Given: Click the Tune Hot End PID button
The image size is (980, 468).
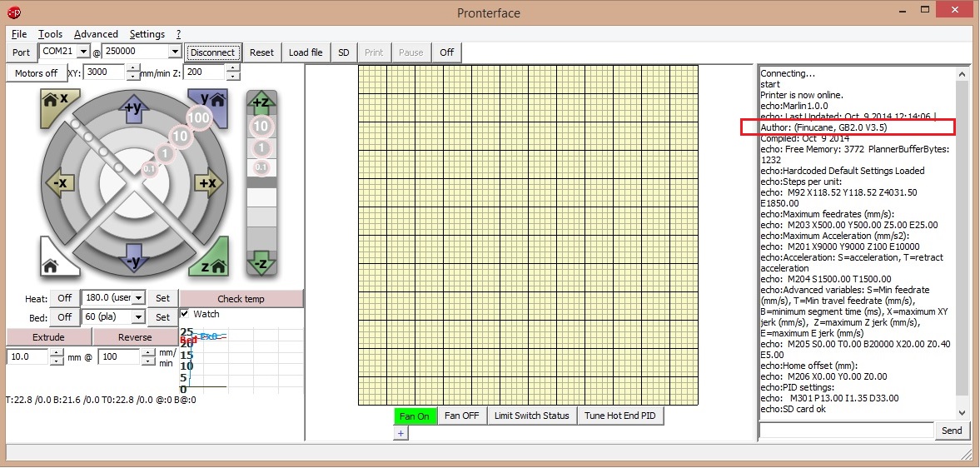Looking at the screenshot, I should point(620,416).
